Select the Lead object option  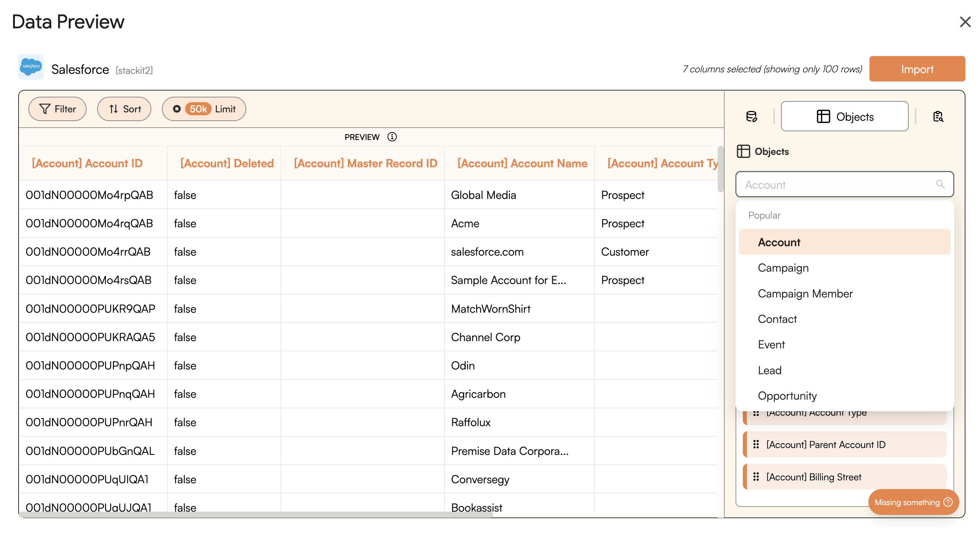point(769,370)
